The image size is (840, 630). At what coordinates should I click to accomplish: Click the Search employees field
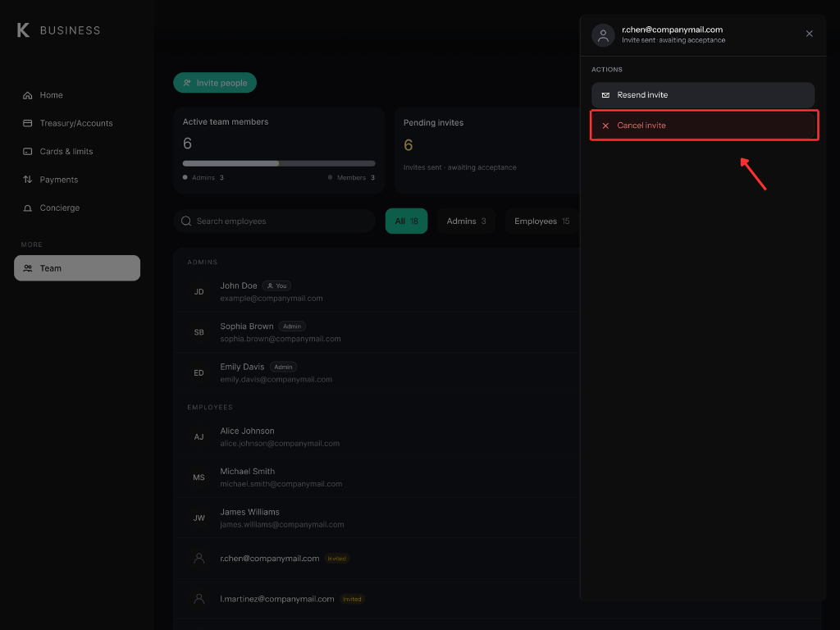click(274, 221)
